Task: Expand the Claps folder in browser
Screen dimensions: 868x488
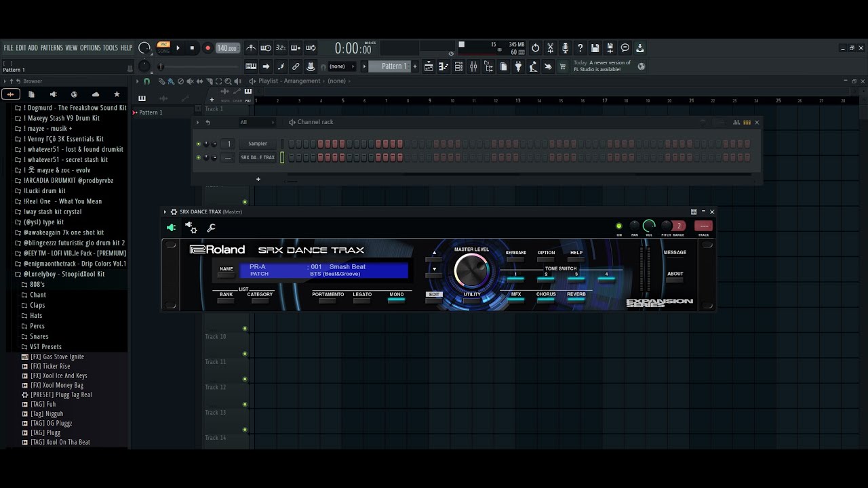Action: pyautogui.click(x=37, y=306)
